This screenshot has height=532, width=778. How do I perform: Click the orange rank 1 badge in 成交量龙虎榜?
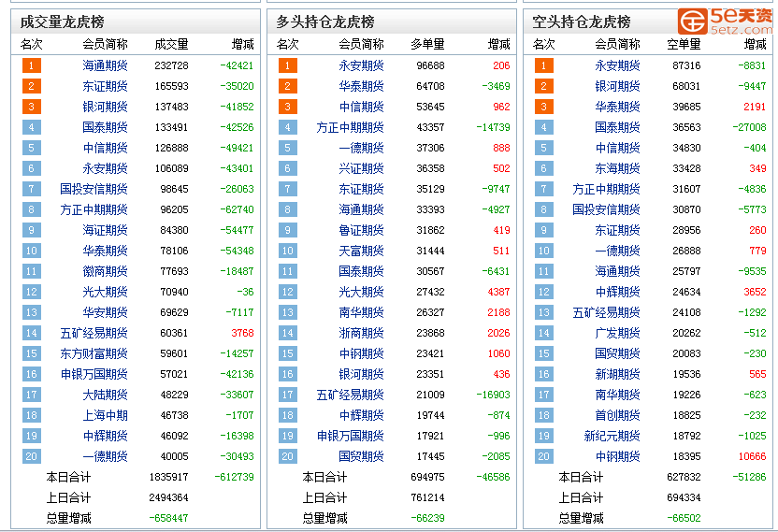click(x=31, y=65)
